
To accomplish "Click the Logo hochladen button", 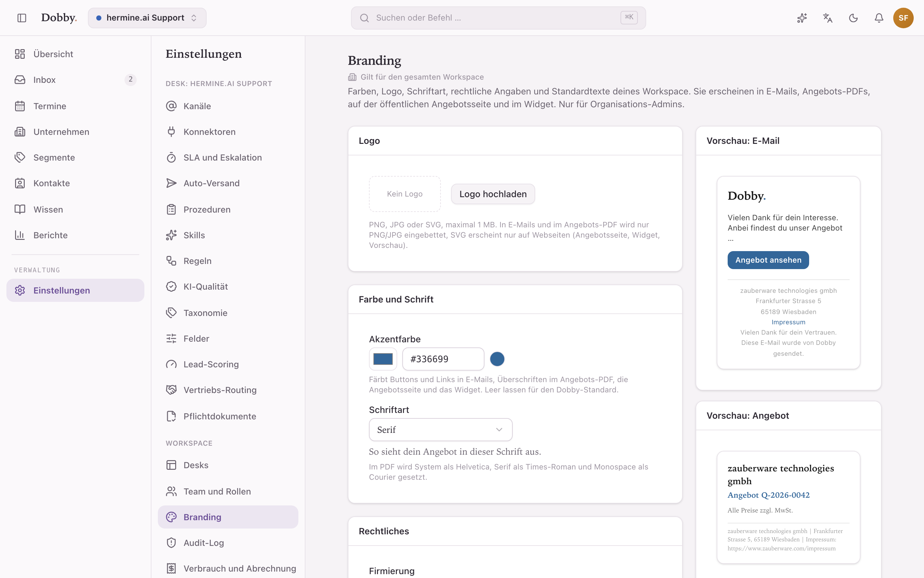I will coord(493,194).
